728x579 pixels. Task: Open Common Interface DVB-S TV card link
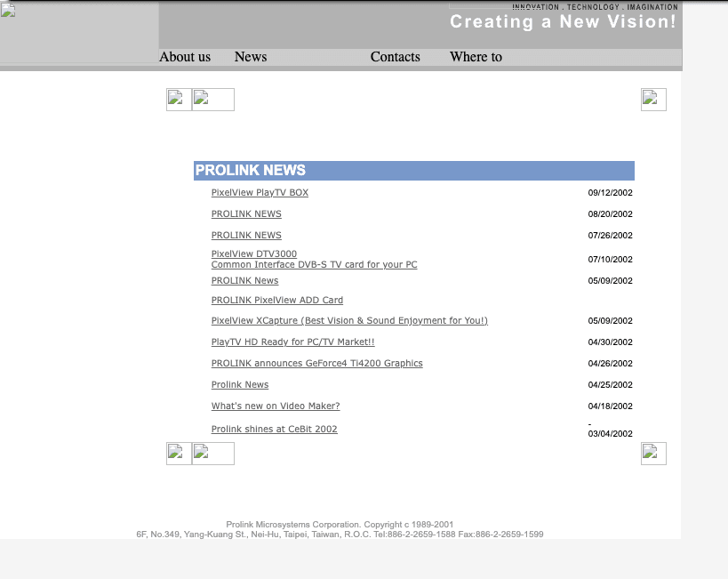click(315, 264)
